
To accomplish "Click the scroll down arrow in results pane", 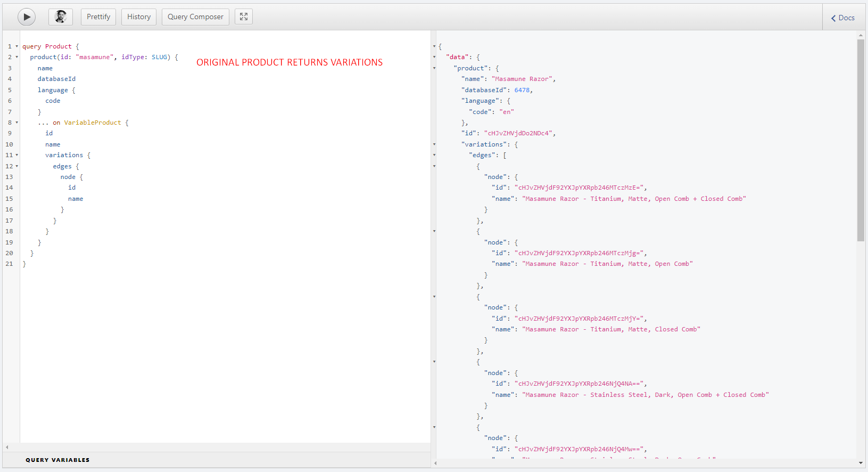I will (861, 463).
